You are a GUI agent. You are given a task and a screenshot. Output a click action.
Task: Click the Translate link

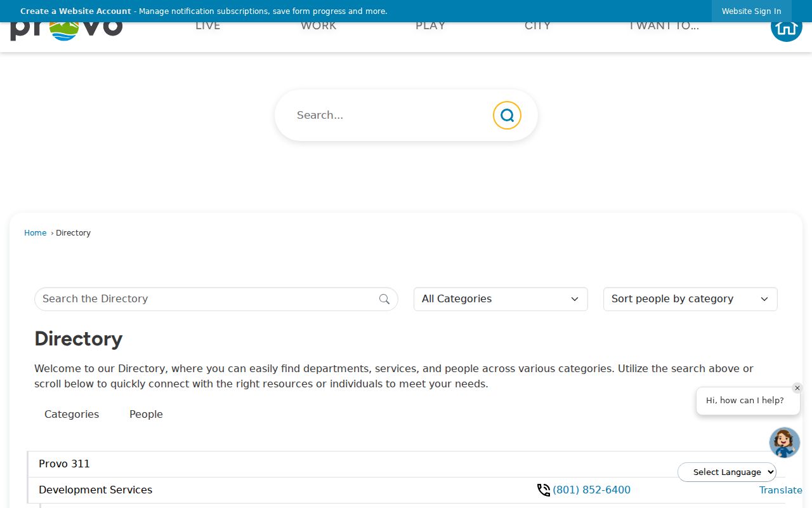click(780, 490)
